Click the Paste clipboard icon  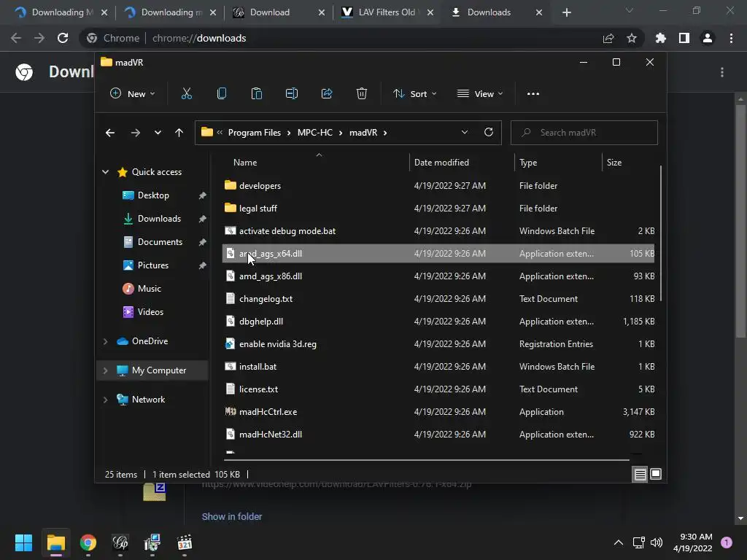tap(256, 94)
